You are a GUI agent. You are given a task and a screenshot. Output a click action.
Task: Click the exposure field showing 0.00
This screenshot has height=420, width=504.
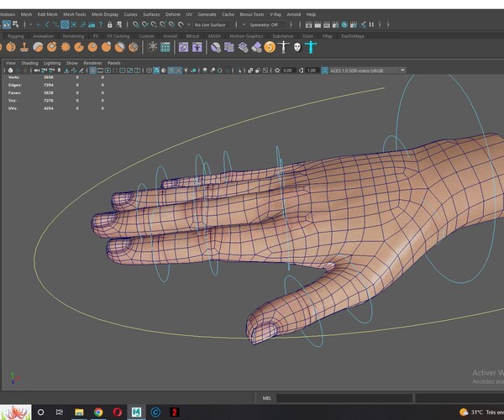point(287,71)
